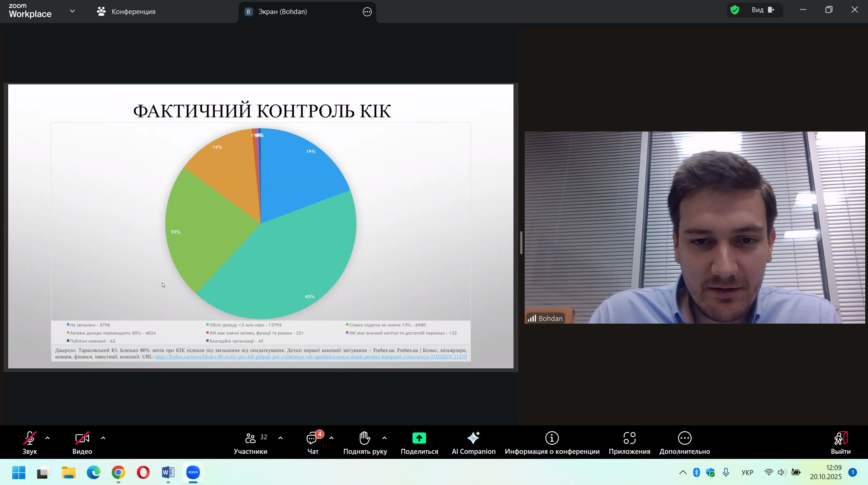The height and width of the screenshot is (485, 868).
Task: Open the Participants list
Action: click(251, 443)
